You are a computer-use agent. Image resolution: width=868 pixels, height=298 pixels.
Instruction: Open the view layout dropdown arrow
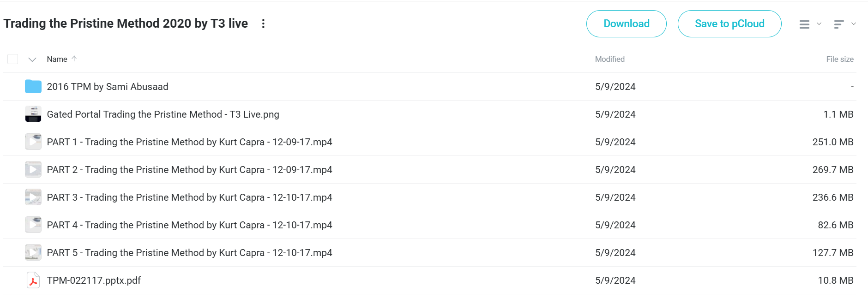[x=819, y=24]
